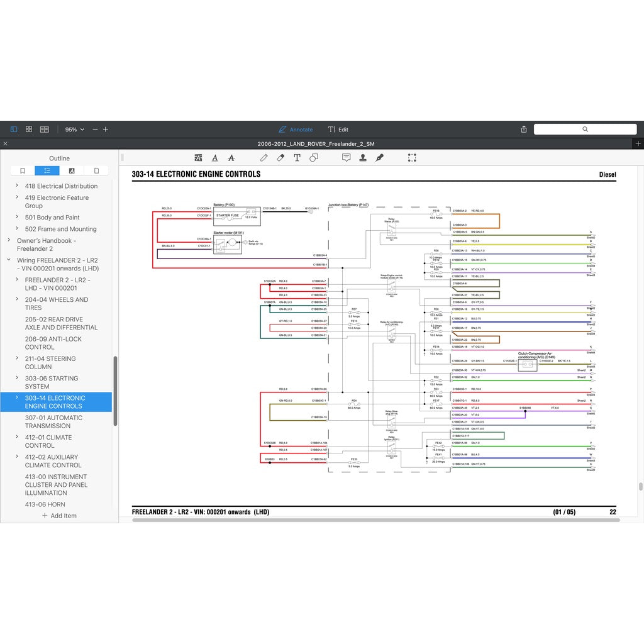Screen dimensions: 644x644
Task: Toggle the sidebar panel view icon
Action: coord(14,130)
